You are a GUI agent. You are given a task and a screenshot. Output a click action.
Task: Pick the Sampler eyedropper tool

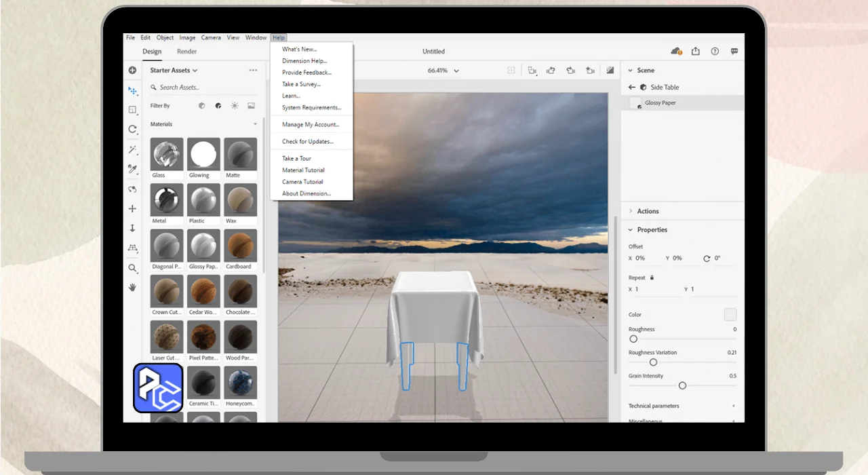(x=132, y=169)
